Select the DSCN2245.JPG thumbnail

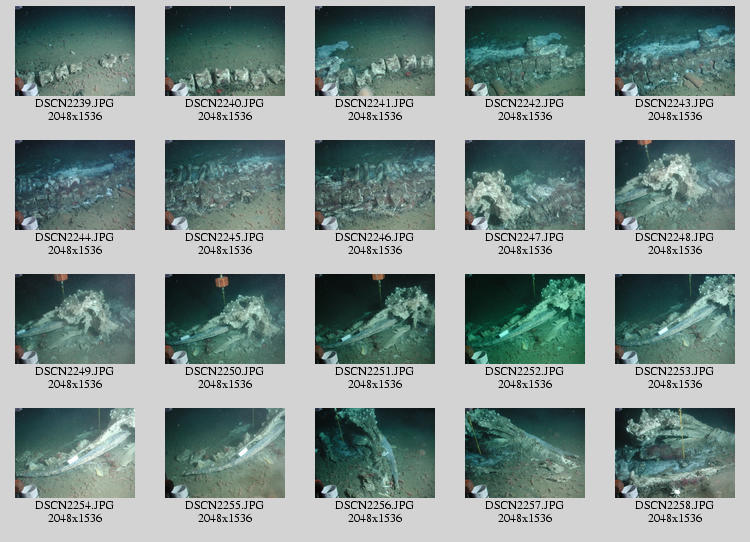225,185
